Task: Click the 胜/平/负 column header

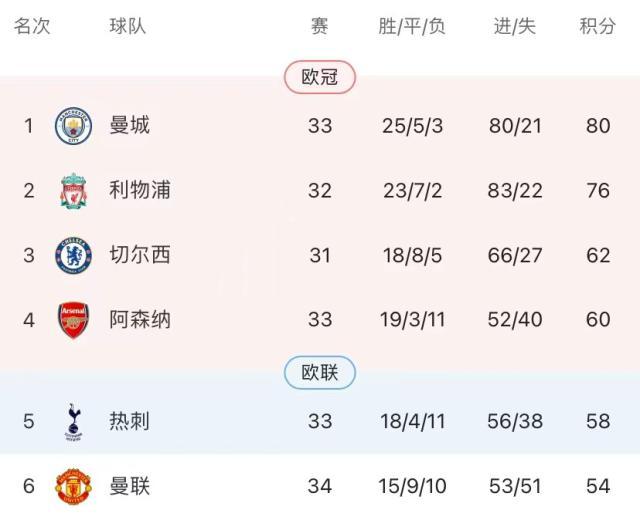Action: [x=412, y=27]
